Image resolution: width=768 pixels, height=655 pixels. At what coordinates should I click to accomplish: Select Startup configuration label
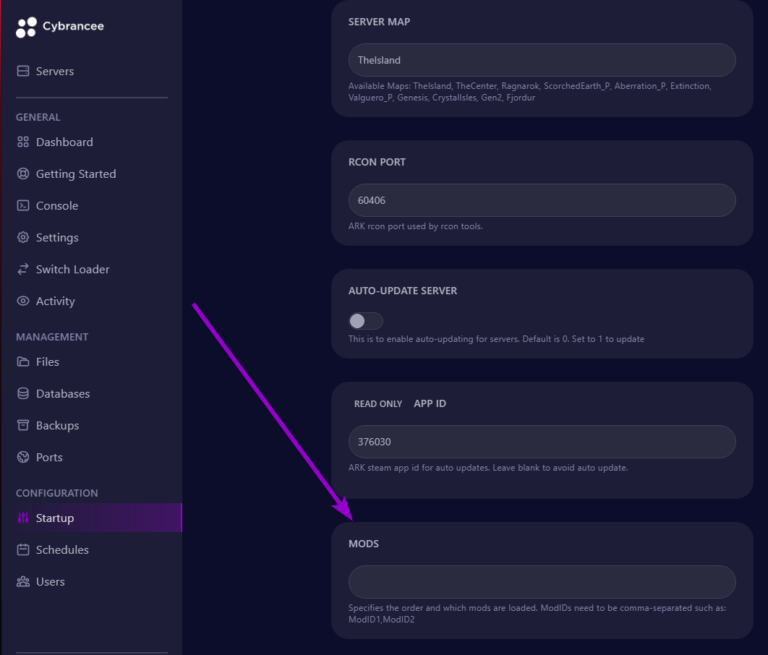[x=55, y=518]
